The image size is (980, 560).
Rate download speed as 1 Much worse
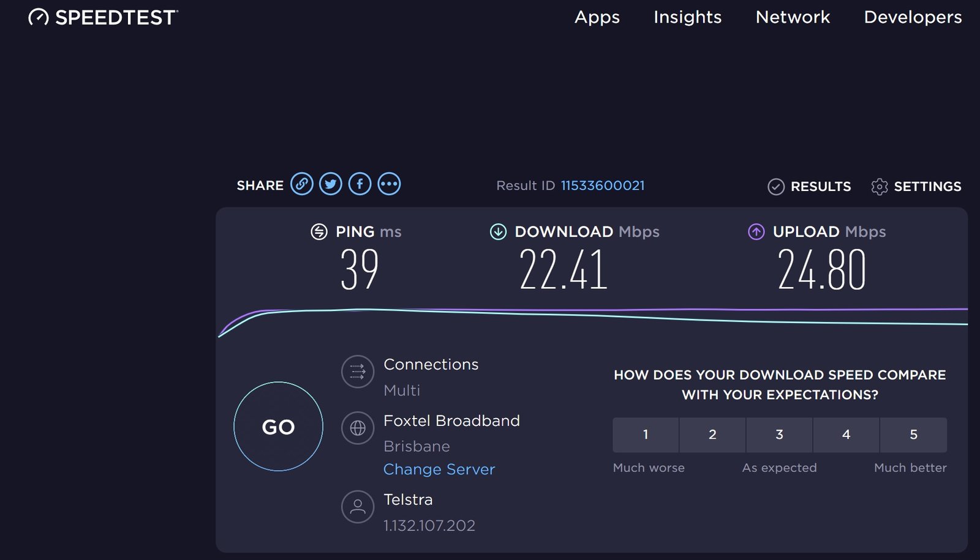point(645,435)
